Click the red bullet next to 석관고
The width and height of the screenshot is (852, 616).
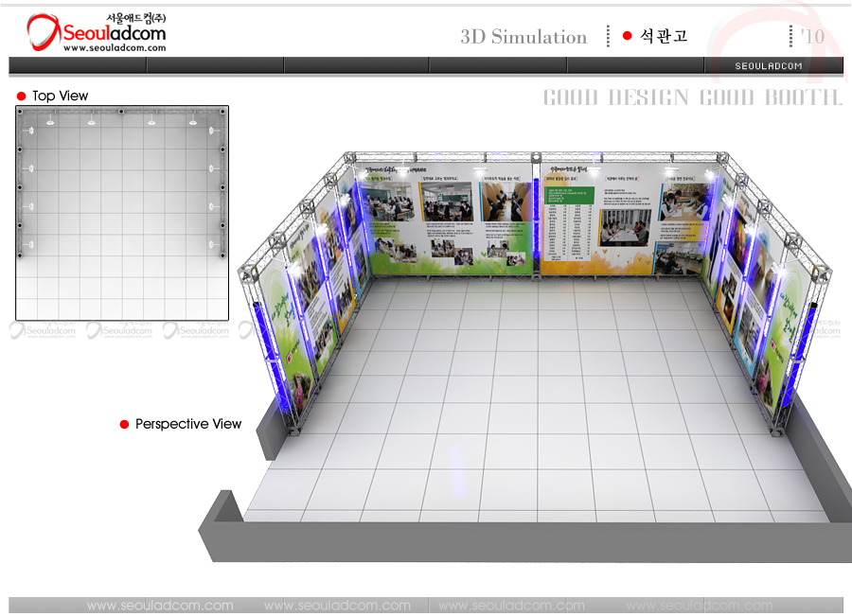point(627,36)
